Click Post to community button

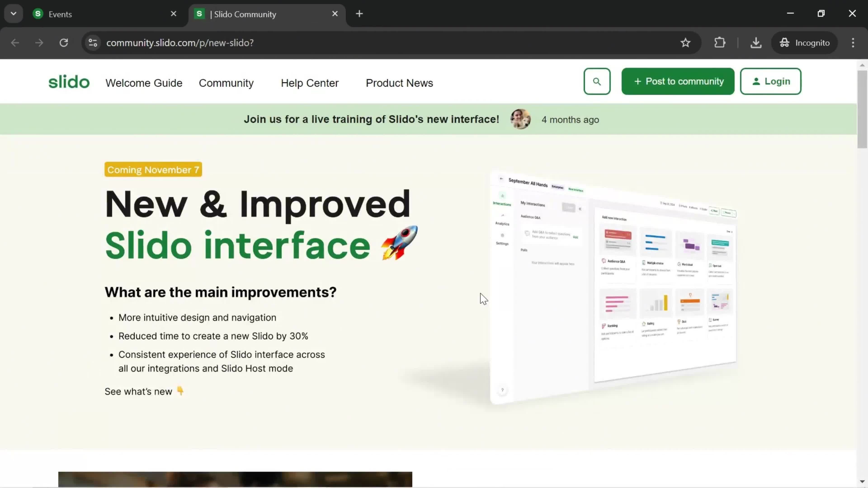[x=678, y=81]
